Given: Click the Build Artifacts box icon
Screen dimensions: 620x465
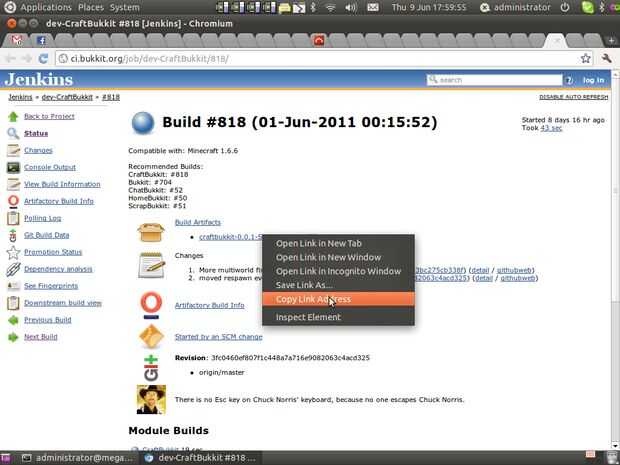Looking at the screenshot, I should (x=151, y=232).
